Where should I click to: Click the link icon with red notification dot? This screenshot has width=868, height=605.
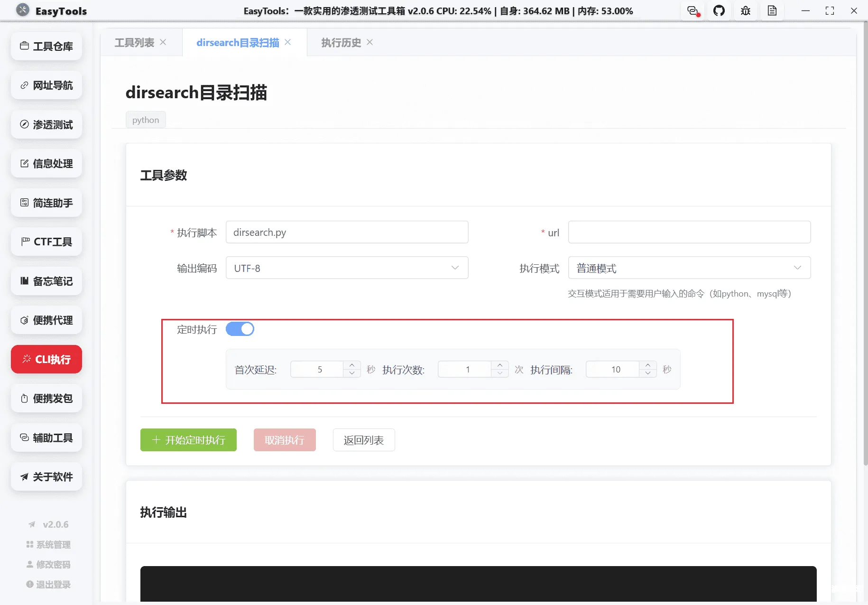(692, 10)
